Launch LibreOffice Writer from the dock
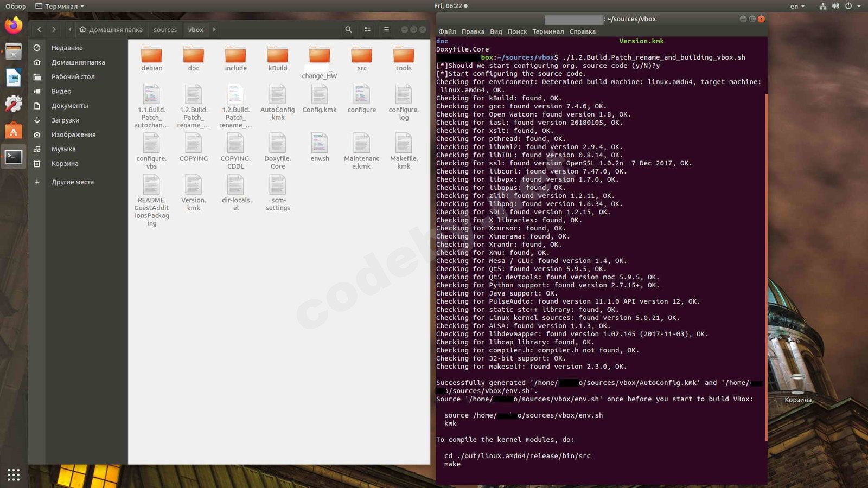This screenshot has width=868, height=488. coord(13,78)
